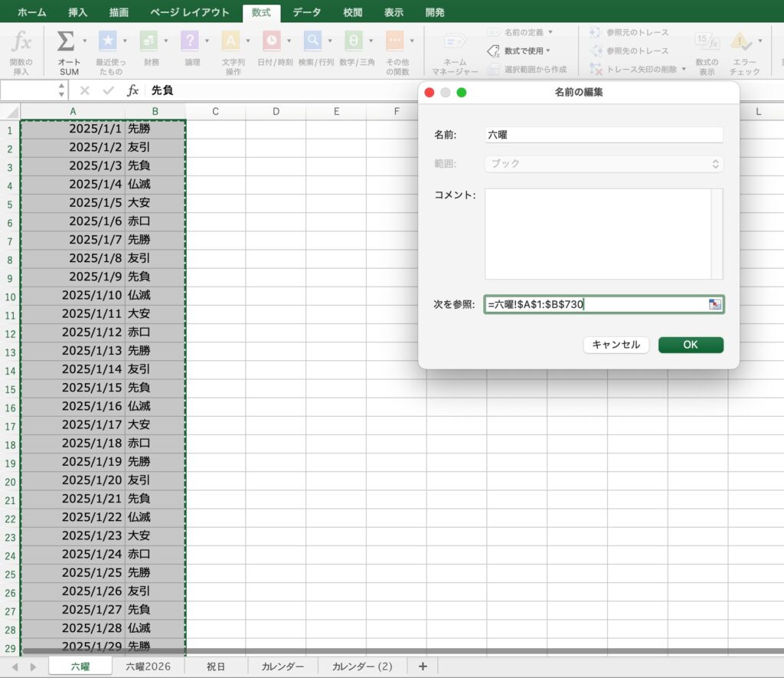The image size is (784, 678).
Task: Open the 最近使ったもの recently used dropdown
Action: (108, 41)
